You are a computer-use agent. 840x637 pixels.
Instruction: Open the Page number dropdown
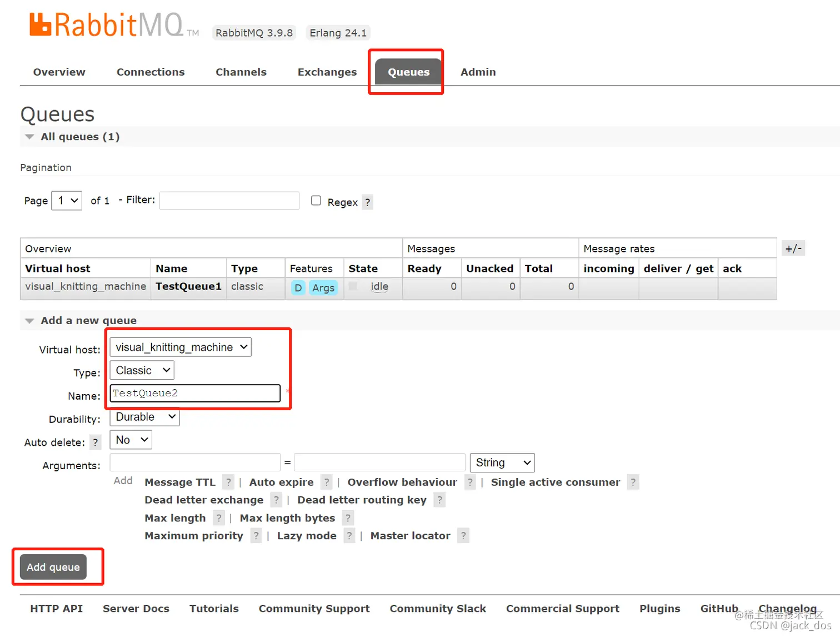click(67, 201)
